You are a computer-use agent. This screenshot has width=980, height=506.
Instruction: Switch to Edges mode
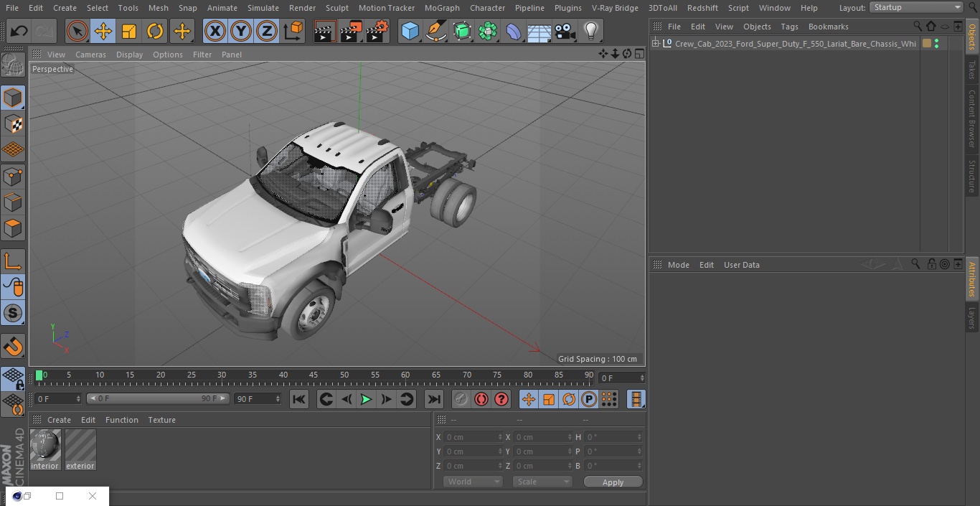coord(13,202)
